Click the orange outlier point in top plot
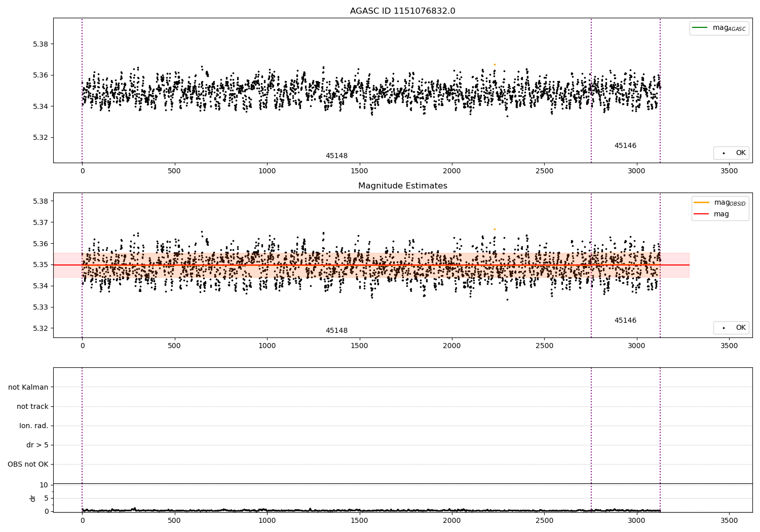 coord(495,64)
